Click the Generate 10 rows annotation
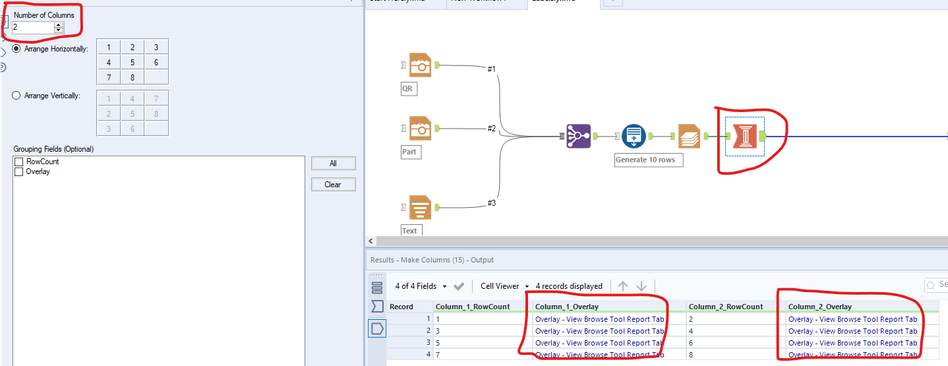 (x=648, y=160)
